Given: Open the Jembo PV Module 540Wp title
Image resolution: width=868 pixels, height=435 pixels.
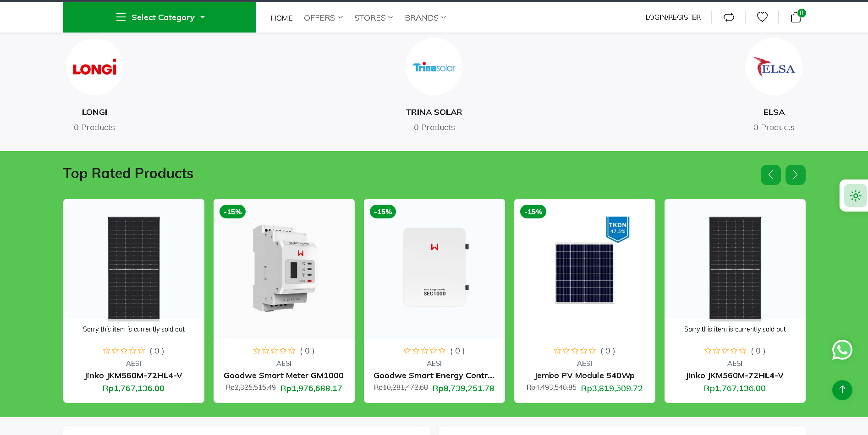Looking at the screenshot, I should (x=584, y=375).
